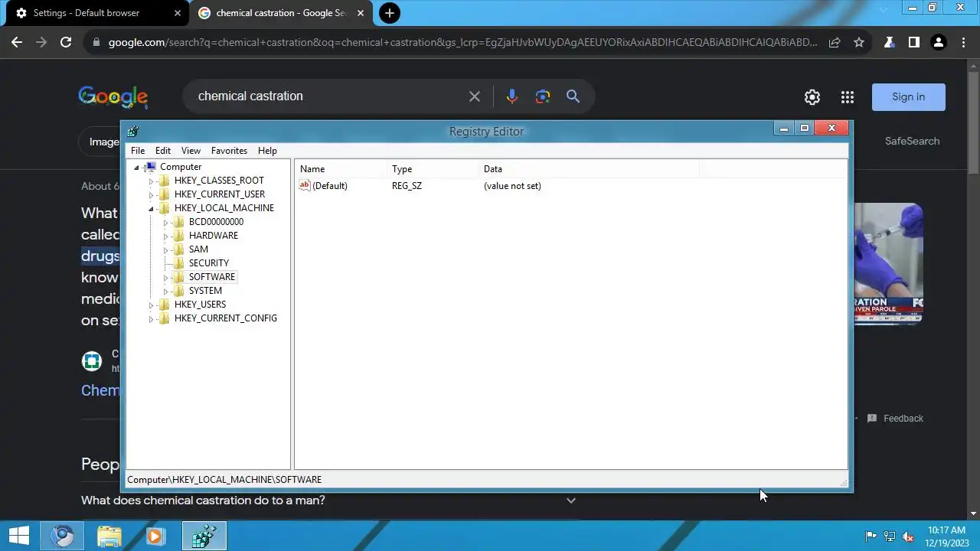Image resolution: width=980 pixels, height=551 pixels.
Task: Start Google voice search
Action: click(512, 96)
